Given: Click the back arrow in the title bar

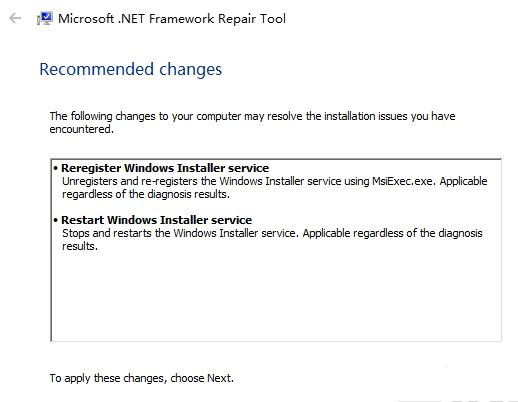Looking at the screenshot, I should [15, 18].
